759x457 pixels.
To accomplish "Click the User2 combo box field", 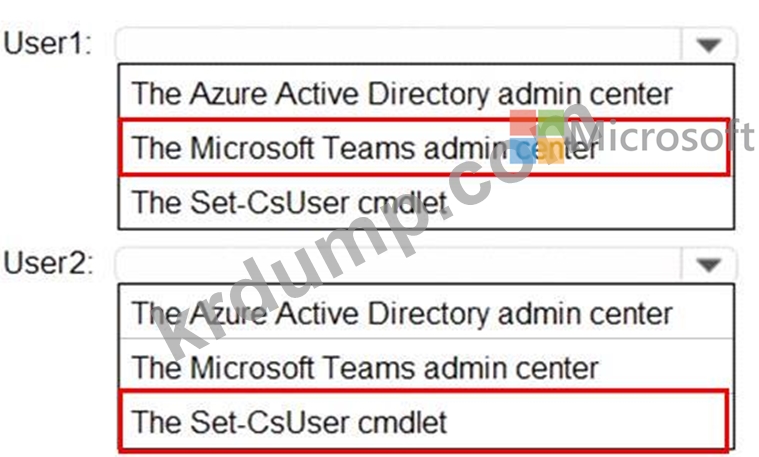I will (x=398, y=265).
